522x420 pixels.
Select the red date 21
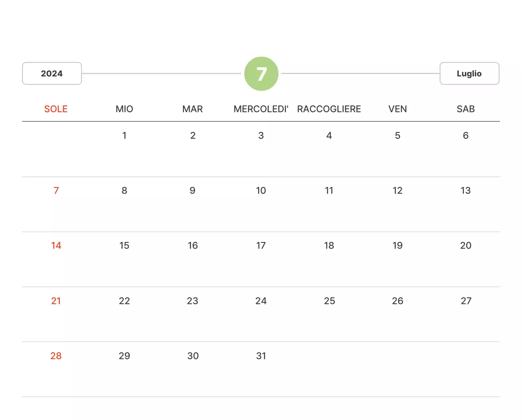tap(56, 301)
